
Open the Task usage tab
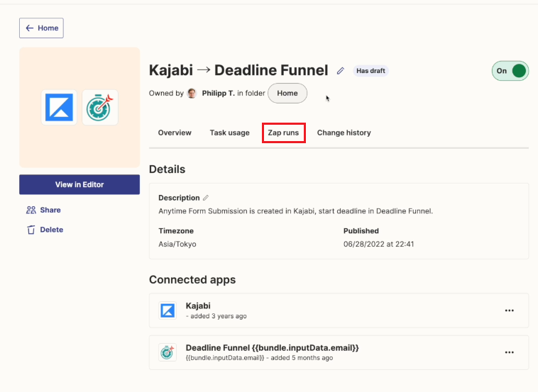coord(229,133)
